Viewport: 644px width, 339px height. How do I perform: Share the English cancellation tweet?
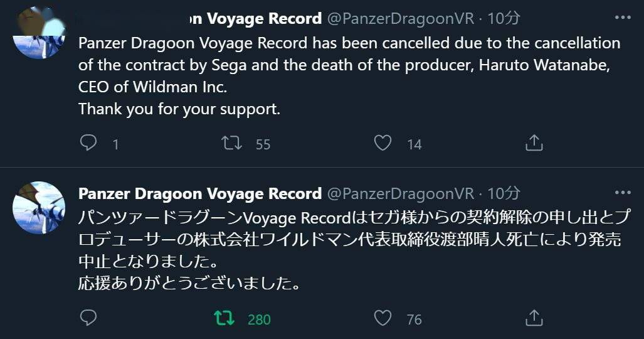coord(534,144)
